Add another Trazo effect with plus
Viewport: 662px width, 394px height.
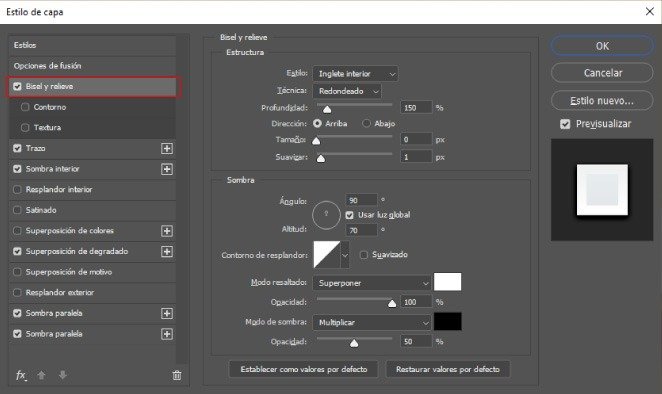167,149
